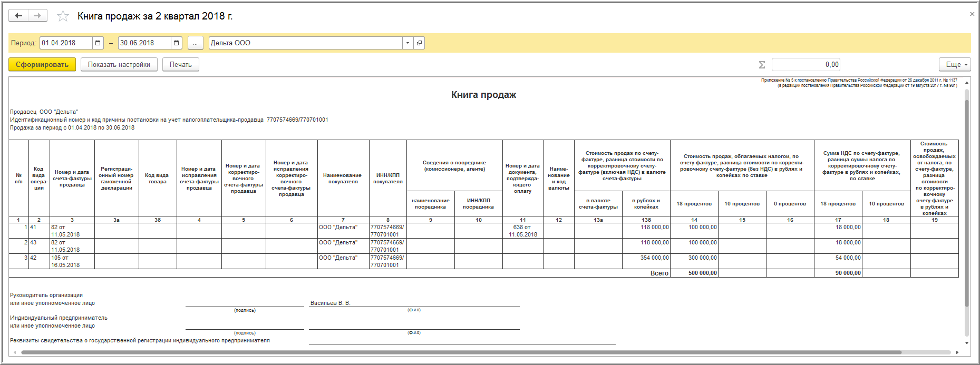This screenshot has width=980, height=365.
Task: Select the cell with VAT 54 000,00
Action: (838, 261)
